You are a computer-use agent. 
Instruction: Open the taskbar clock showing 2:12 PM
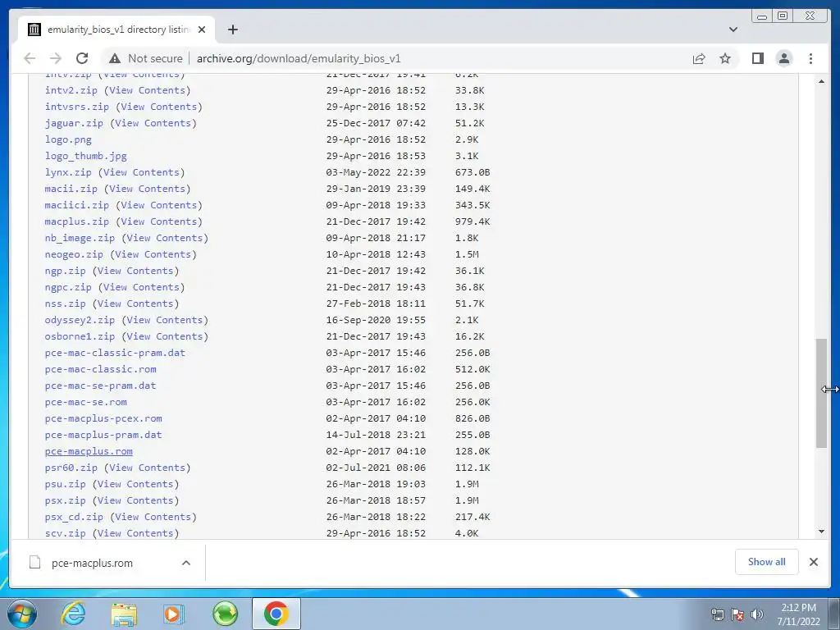tap(798, 614)
